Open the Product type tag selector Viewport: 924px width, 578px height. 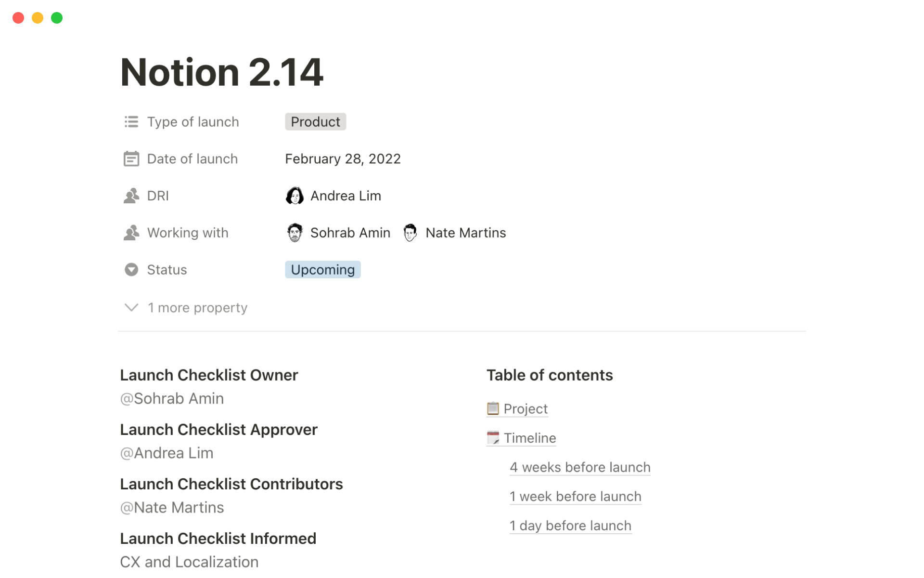pyautogui.click(x=315, y=122)
